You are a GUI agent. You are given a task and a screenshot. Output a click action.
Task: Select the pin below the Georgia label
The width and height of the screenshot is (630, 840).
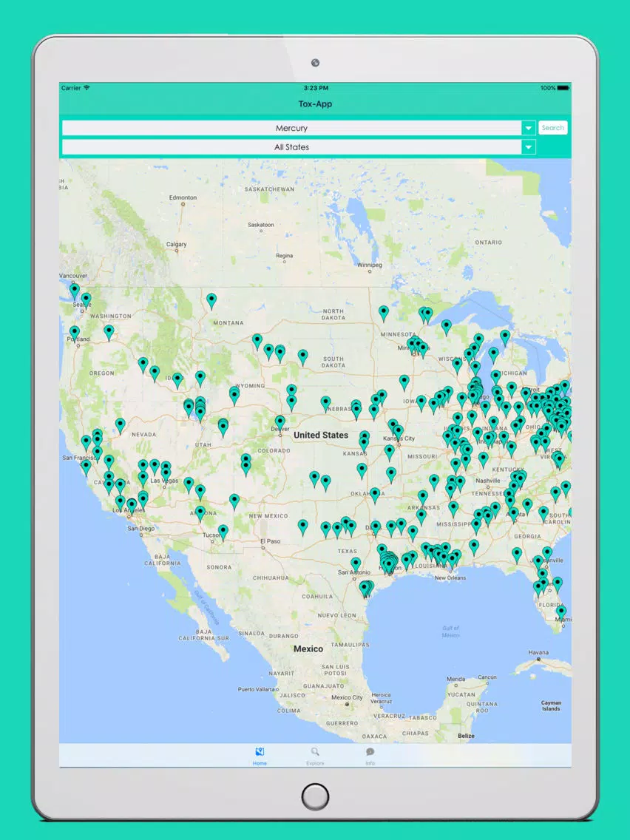(x=517, y=555)
